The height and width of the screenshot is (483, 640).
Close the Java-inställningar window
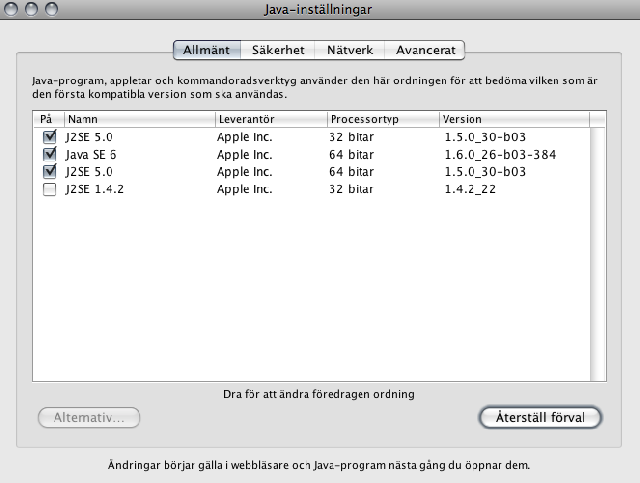[11, 9]
